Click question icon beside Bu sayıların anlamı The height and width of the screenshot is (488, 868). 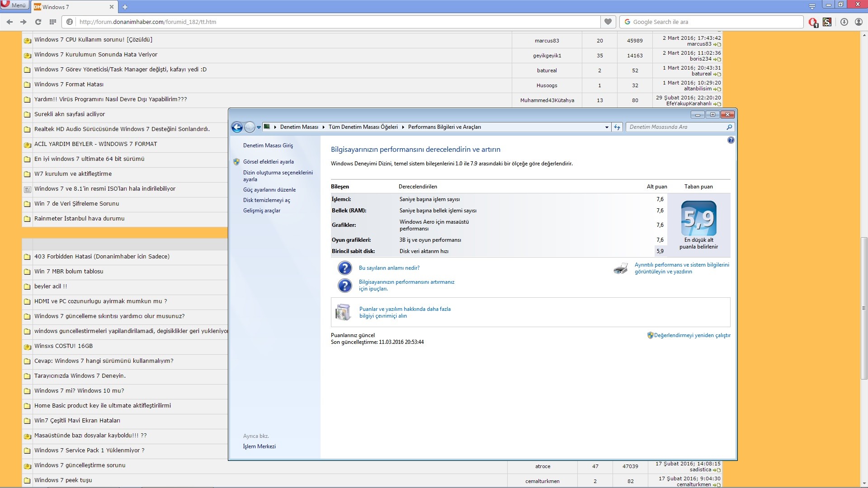point(344,268)
